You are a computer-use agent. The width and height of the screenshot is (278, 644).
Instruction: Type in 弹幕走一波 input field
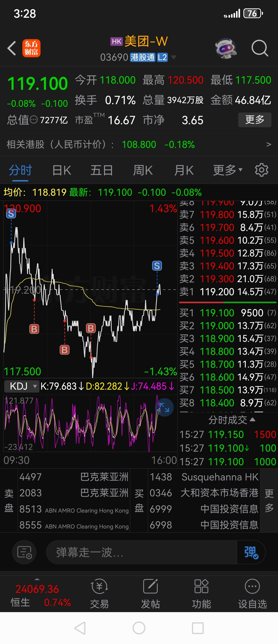coord(141,552)
